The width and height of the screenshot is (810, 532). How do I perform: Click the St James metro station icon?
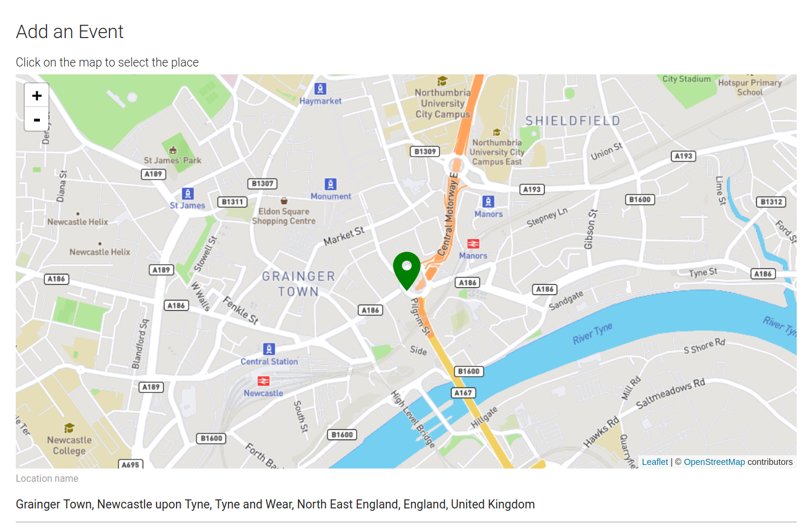[x=188, y=193]
